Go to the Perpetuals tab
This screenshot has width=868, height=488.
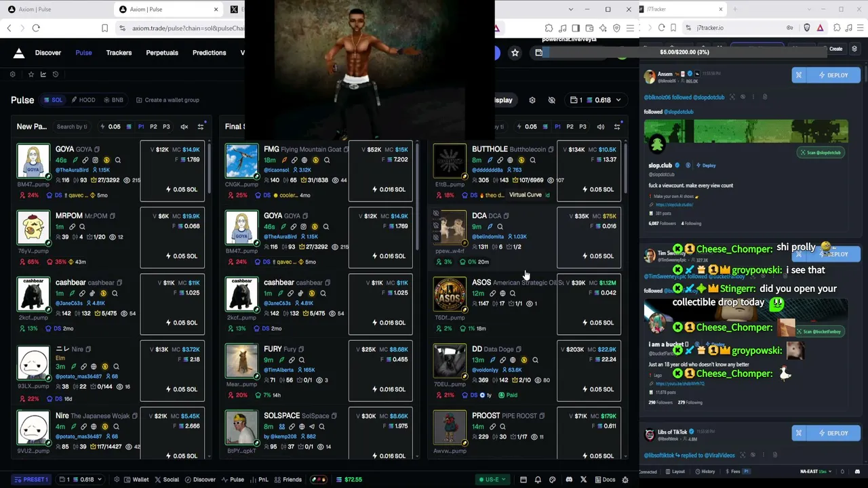click(x=162, y=53)
